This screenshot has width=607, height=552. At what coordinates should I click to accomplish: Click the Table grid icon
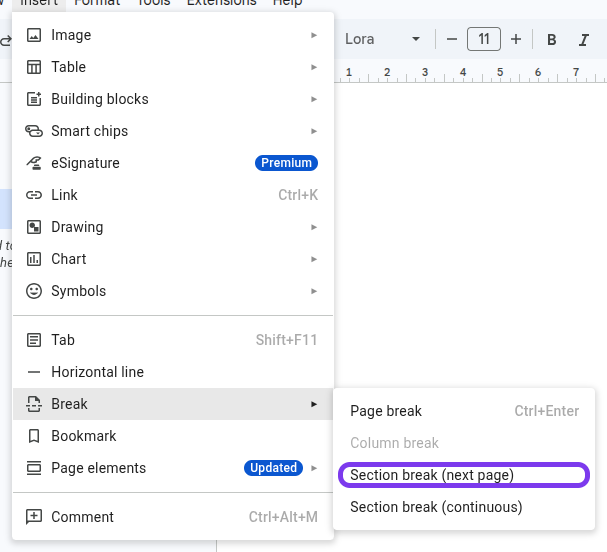click(34, 67)
